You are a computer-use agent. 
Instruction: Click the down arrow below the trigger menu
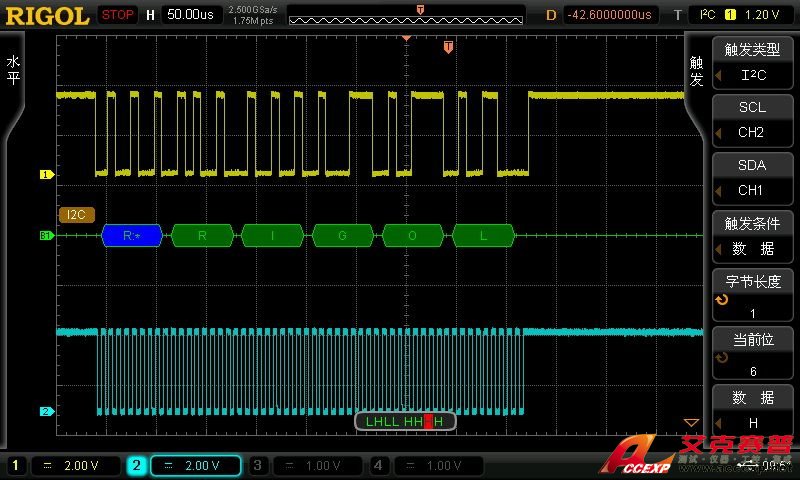click(x=690, y=423)
